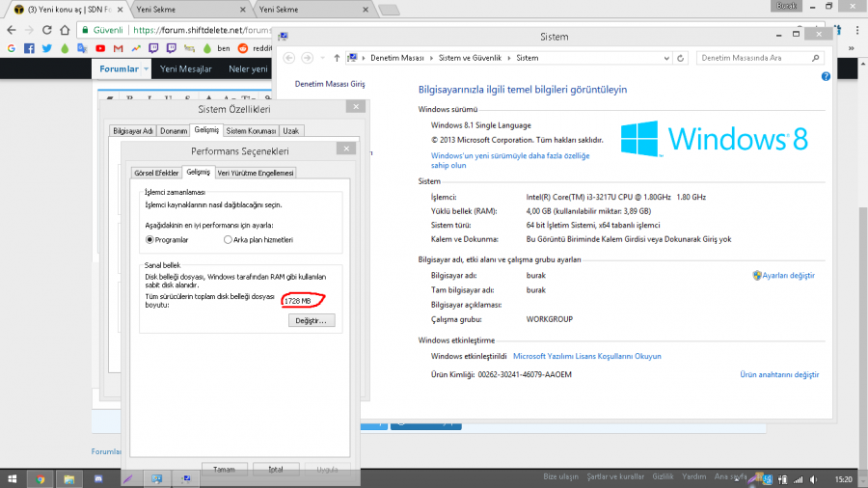Open the blue help question mark
868x488 pixels.
[x=826, y=77]
